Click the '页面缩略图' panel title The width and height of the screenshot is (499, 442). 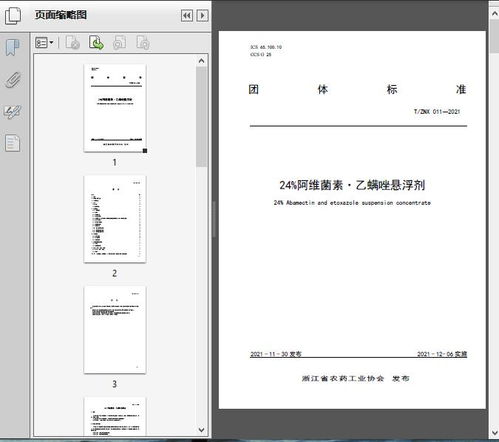coord(61,15)
